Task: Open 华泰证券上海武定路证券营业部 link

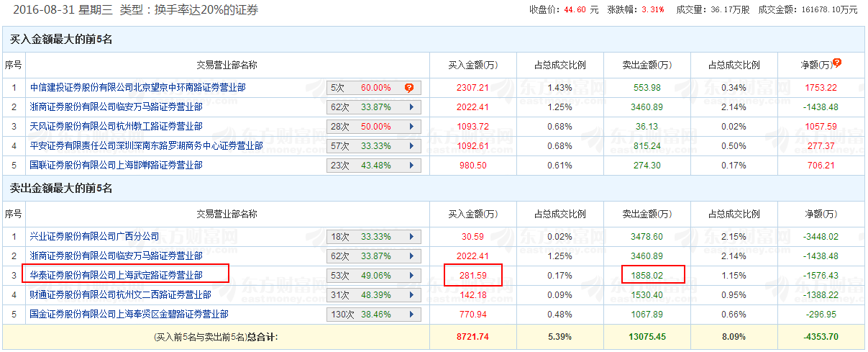Action: tap(117, 275)
